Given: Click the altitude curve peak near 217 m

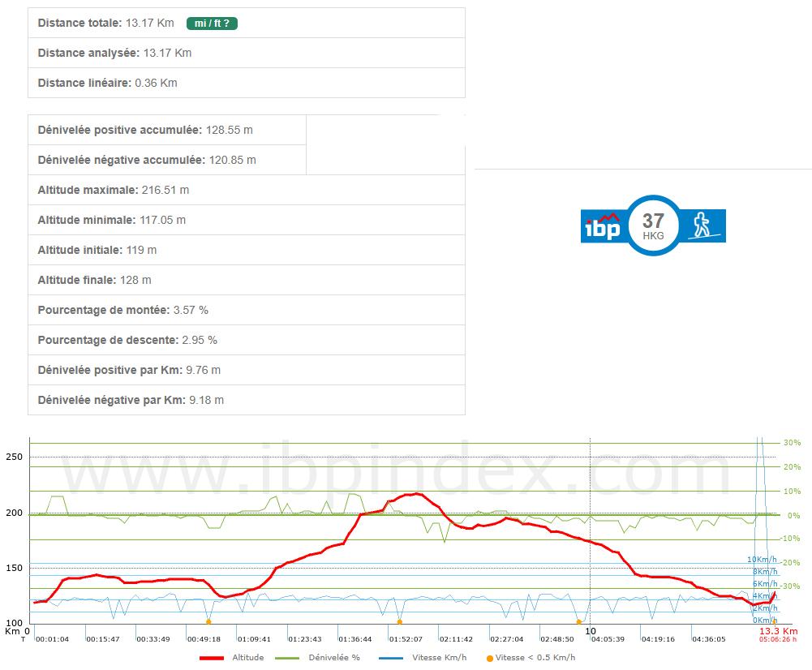Looking at the screenshot, I should coord(417,493).
